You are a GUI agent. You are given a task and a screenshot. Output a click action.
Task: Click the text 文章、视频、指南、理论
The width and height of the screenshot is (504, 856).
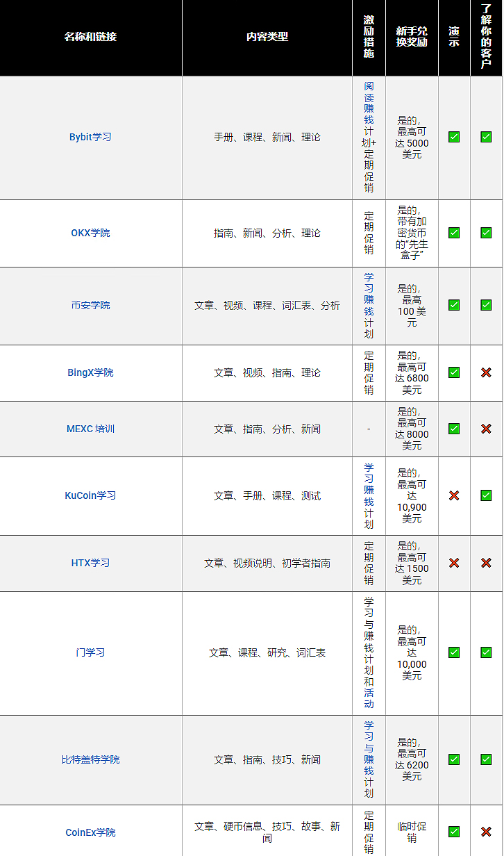point(267,372)
